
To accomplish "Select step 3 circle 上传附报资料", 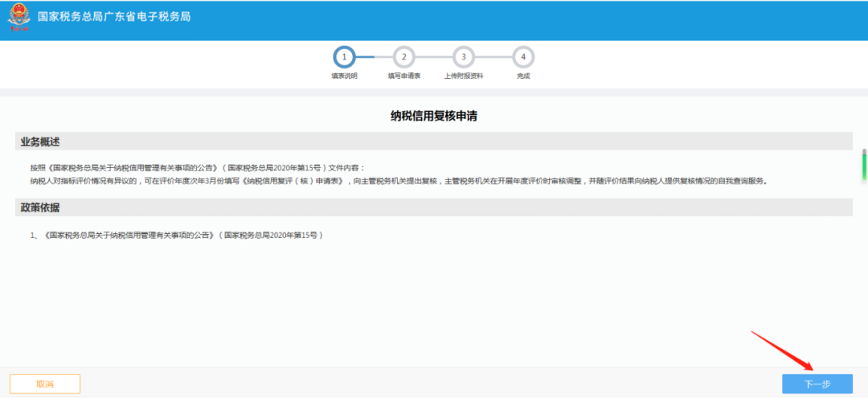I will coord(464,57).
